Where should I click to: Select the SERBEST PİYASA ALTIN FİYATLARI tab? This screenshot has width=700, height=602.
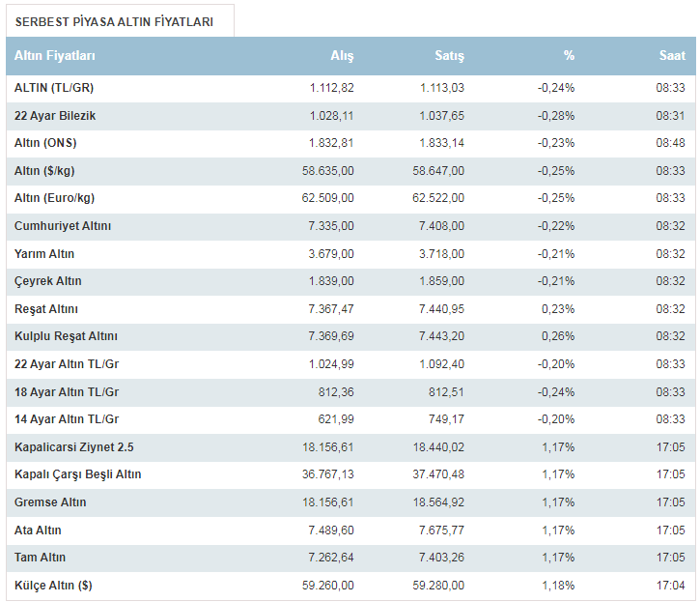click(x=120, y=21)
